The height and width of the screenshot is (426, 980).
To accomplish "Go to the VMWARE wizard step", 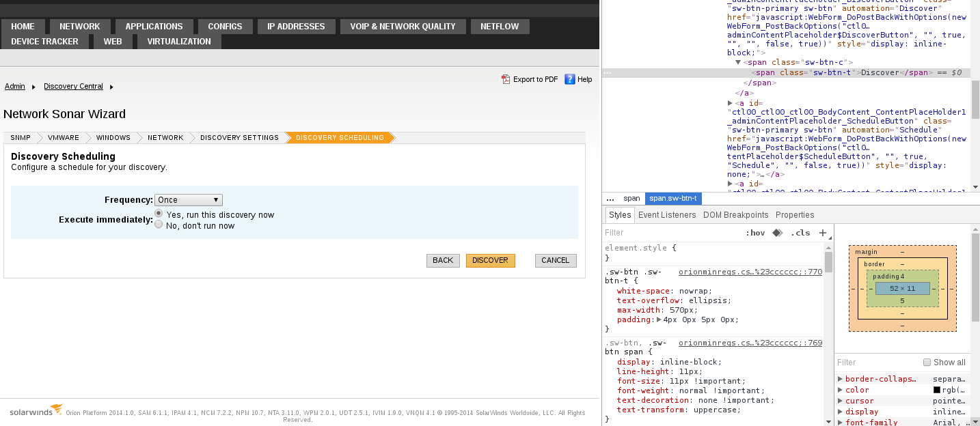I will [64, 138].
